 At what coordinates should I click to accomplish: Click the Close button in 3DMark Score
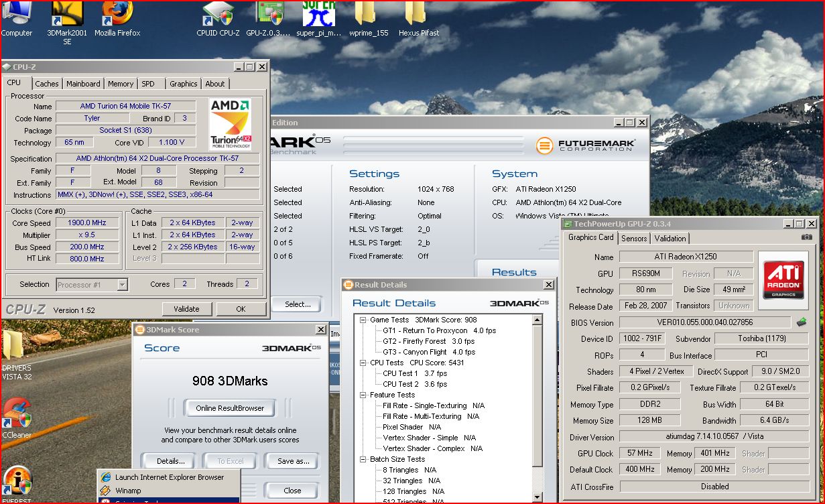tap(292, 491)
